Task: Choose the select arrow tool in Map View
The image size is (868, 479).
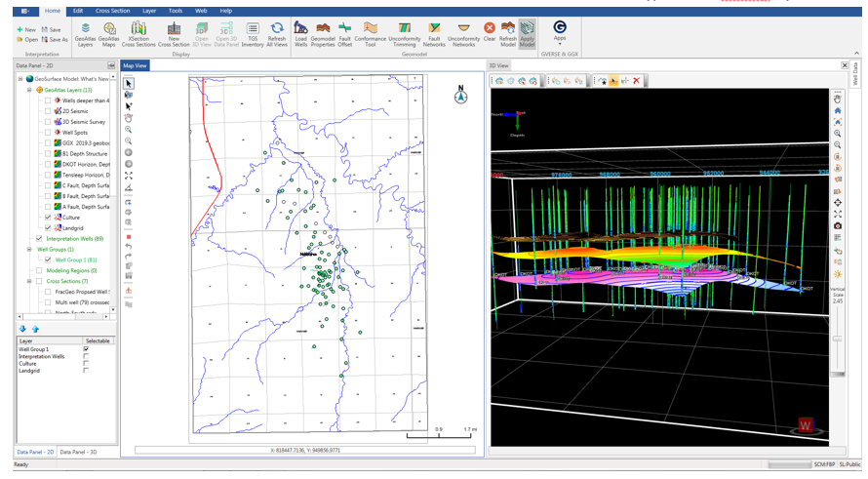Action: tap(129, 84)
